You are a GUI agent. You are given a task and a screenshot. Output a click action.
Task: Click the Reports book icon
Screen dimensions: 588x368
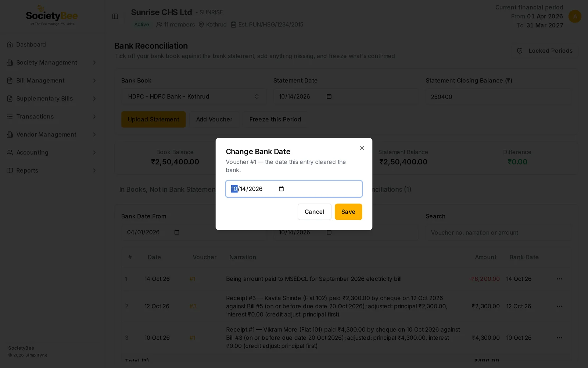point(10,170)
